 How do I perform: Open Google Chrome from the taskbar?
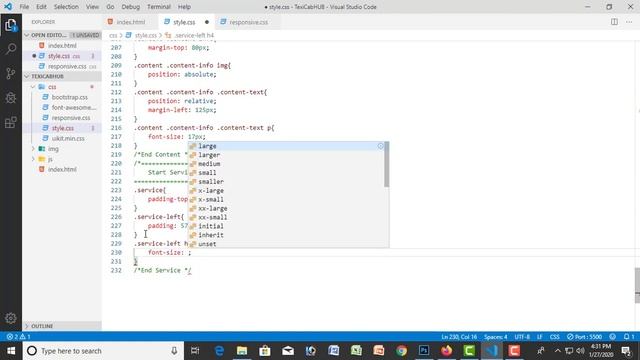(401, 351)
